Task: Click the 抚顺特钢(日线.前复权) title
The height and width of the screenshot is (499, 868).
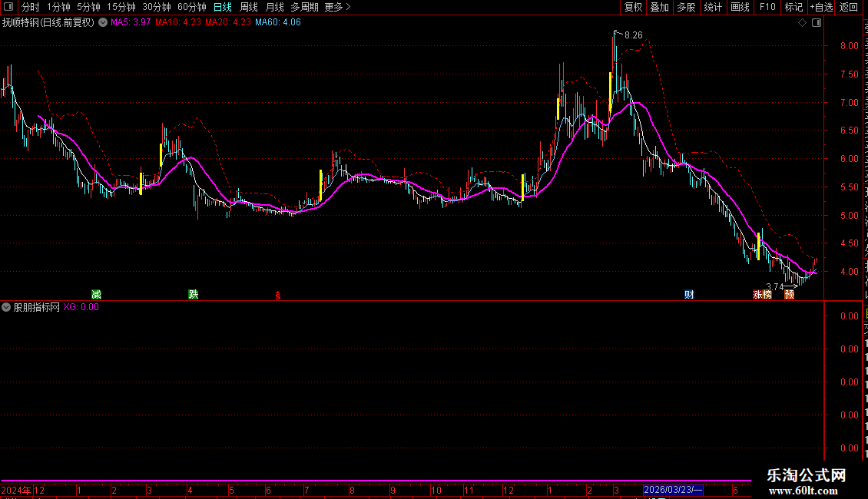Action: point(48,23)
